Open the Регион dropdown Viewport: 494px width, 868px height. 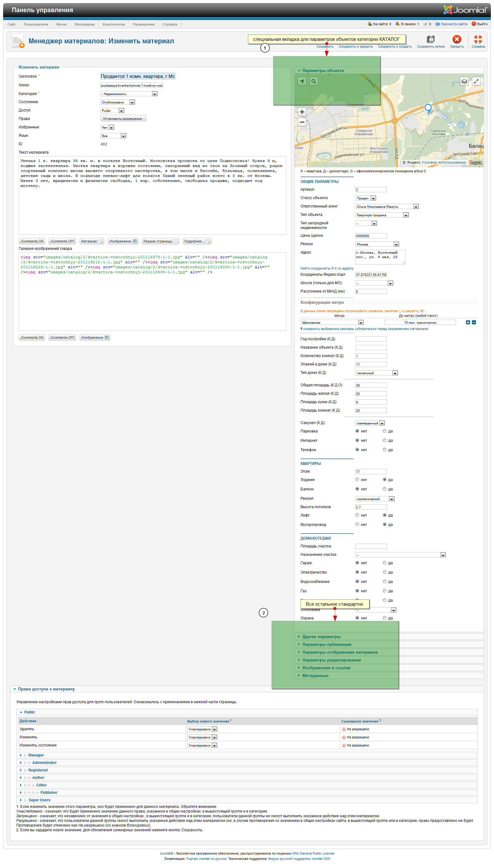point(377,244)
